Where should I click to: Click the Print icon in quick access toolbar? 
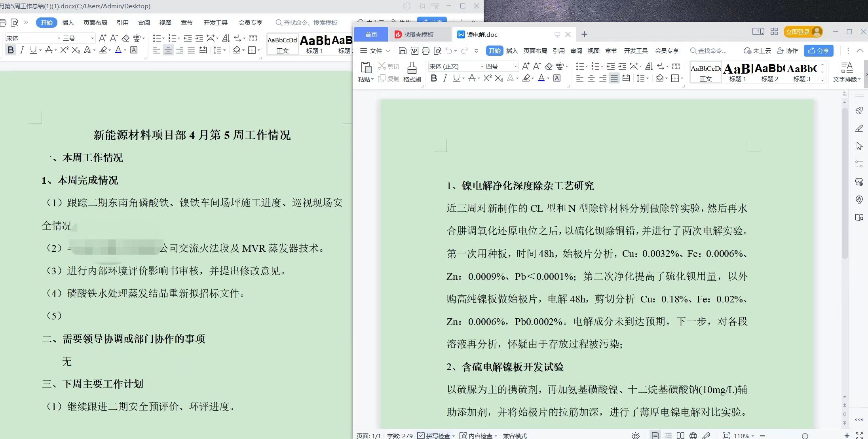point(425,51)
